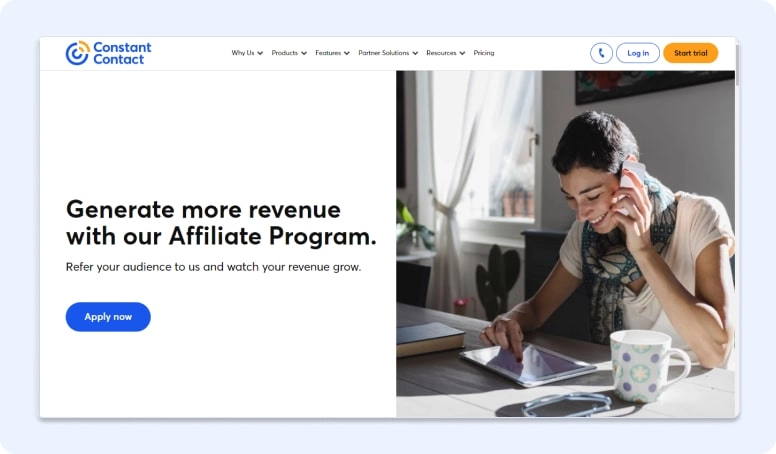Go to the Pricing page
The height and width of the screenshot is (454, 776).
tap(484, 53)
